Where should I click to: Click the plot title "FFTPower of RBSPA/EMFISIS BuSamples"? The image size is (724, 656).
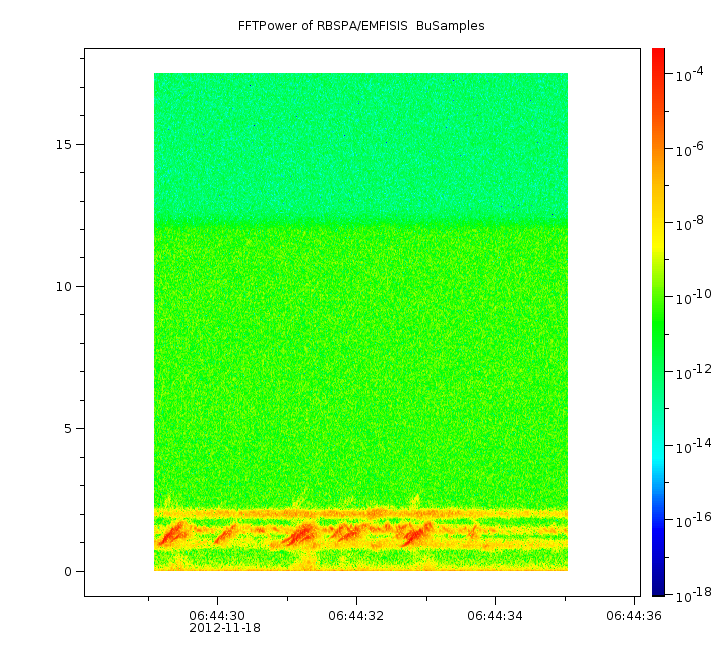point(361,26)
